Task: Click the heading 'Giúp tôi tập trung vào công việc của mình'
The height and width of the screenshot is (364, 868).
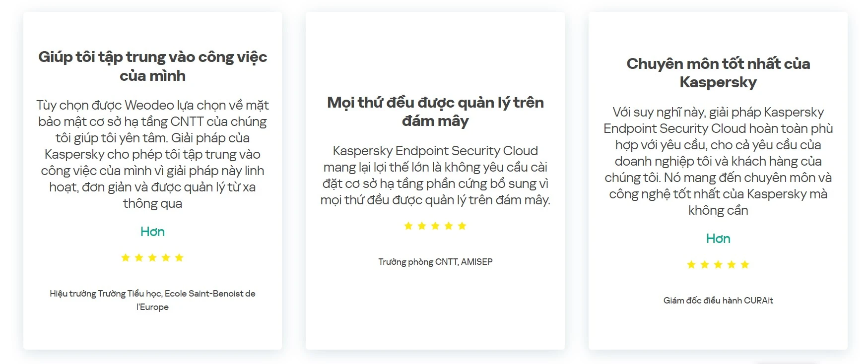Action: [152, 66]
